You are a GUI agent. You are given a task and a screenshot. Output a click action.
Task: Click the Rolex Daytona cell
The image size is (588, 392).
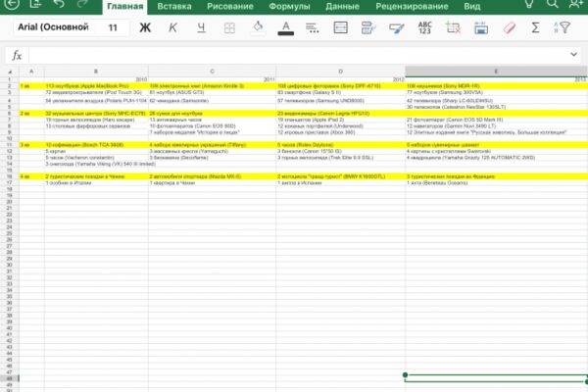point(340,145)
